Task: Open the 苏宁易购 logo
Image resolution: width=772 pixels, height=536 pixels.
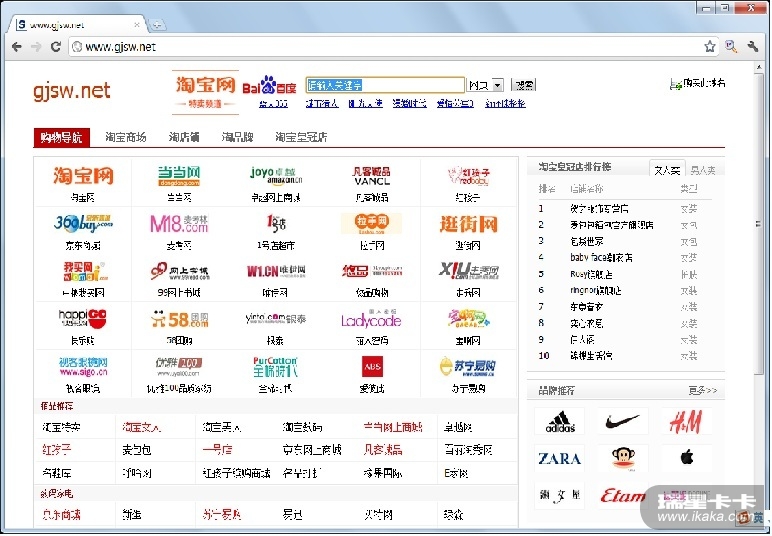Action: coord(468,367)
